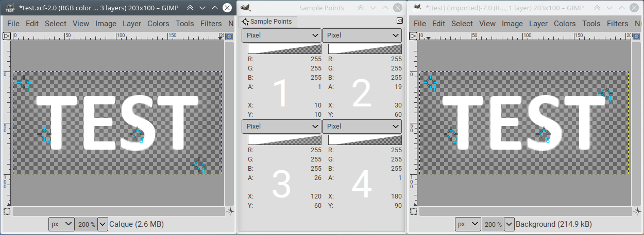Open Colors menu in left window
This screenshot has height=235, width=644.
point(158,24)
